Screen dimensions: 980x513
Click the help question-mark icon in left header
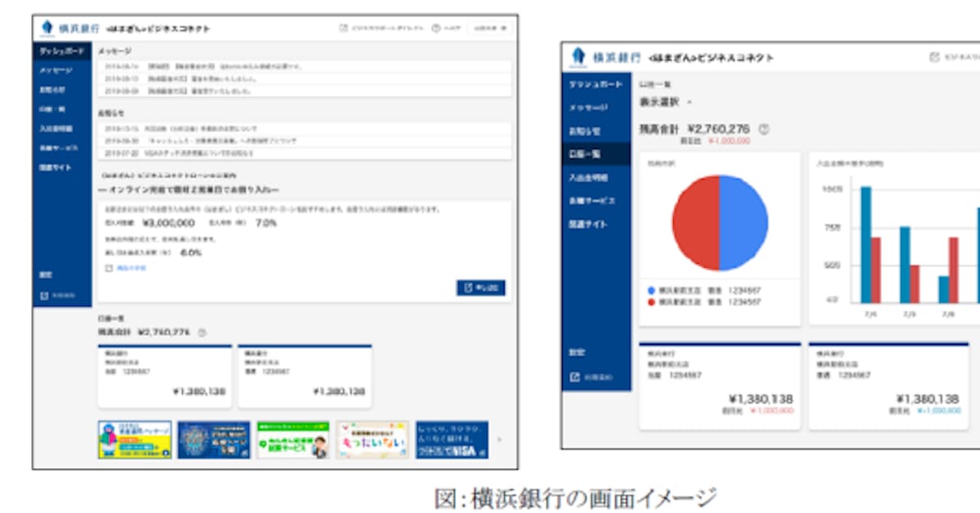coord(436,28)
